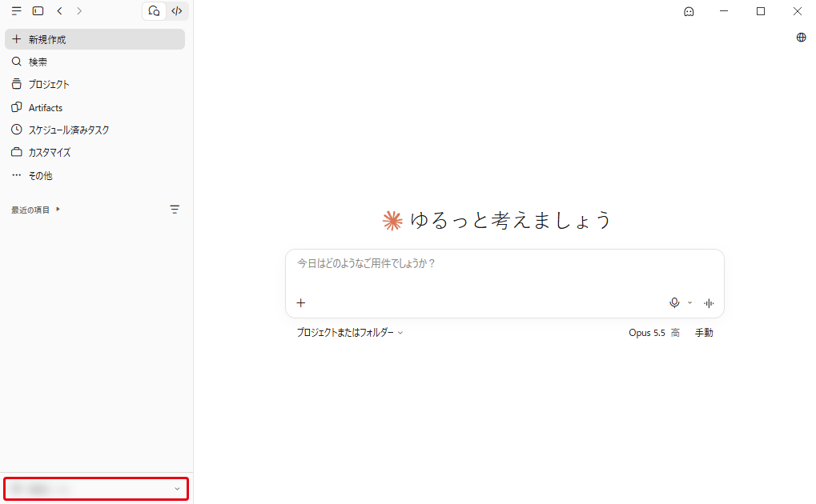Screen dimensions: 816x504
Task: Open スケジュール済みタスク in the sidebar
Action: (x=94, y=130)
